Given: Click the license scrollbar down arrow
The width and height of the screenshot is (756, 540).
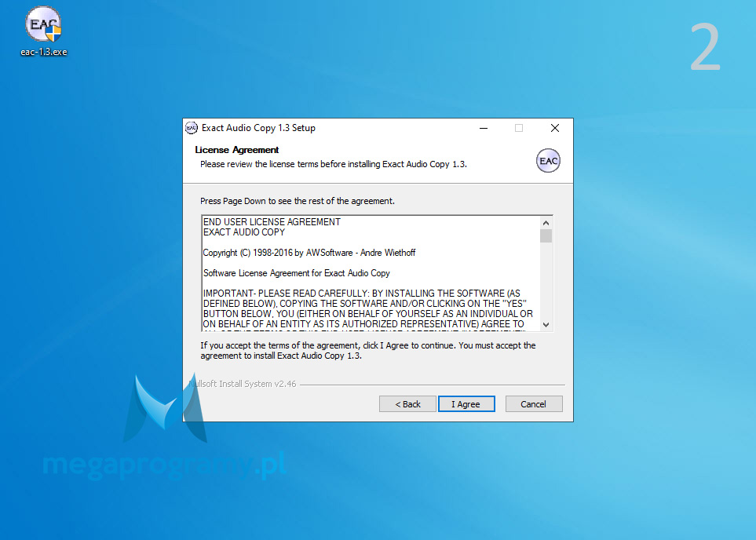Looking at the screenshot, I should [x=546, y=324].
